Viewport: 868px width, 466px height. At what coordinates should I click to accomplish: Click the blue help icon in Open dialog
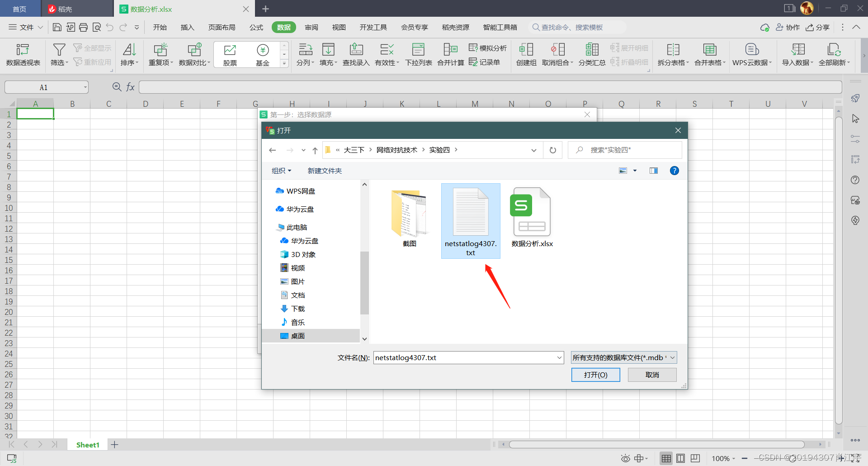pyautogui.click(x=674, y=171)
